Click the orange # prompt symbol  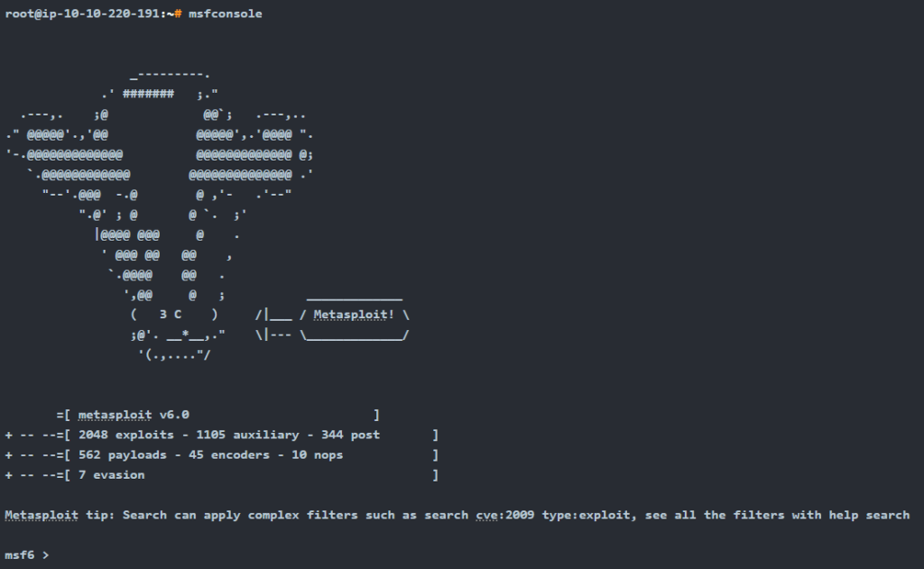(178, 14)
